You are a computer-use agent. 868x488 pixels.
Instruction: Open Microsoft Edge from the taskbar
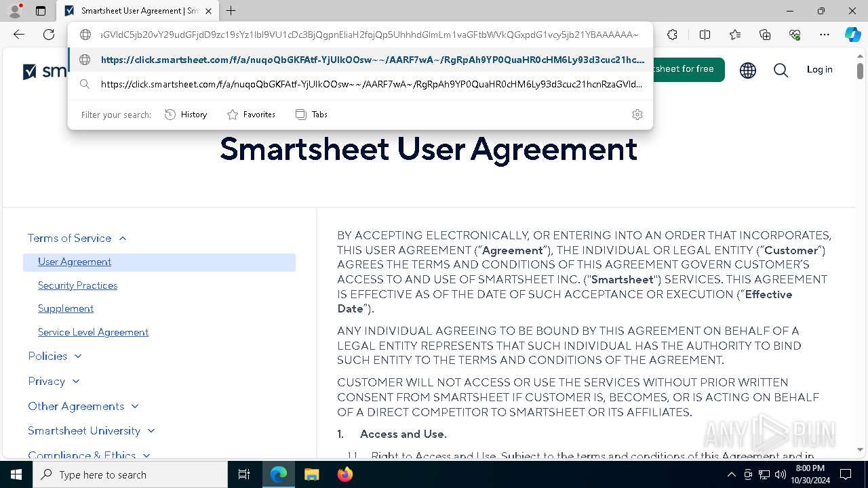click(x=279, y=474)
